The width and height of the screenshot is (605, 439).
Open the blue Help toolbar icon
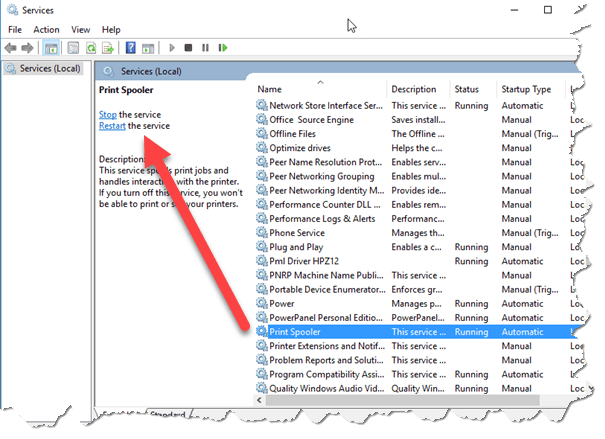(130, 47)
